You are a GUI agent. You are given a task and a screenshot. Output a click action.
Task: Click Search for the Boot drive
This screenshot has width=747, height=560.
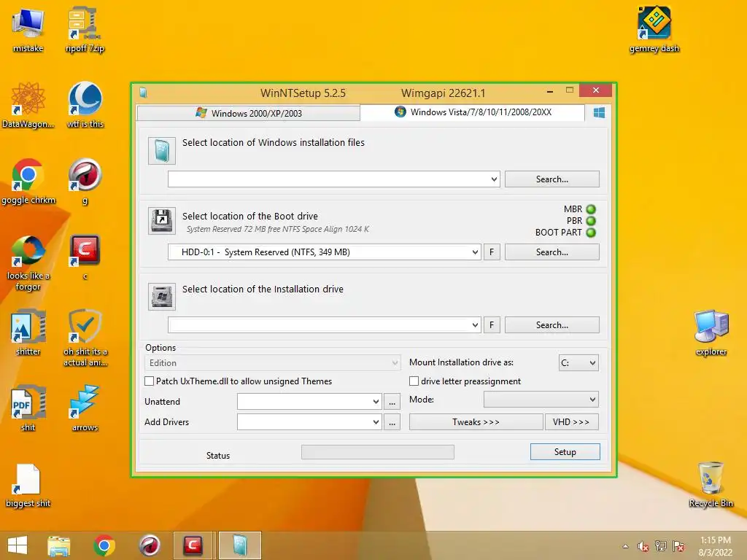(552, 252)
